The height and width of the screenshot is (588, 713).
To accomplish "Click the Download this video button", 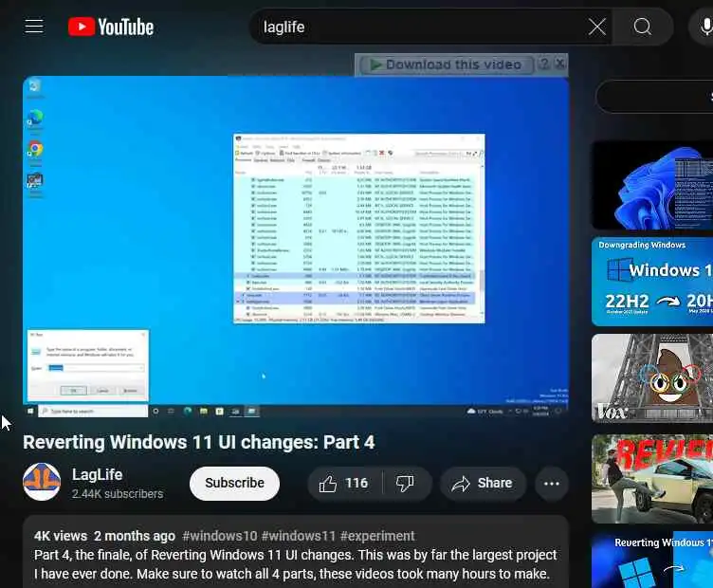I will click(446, 64).
